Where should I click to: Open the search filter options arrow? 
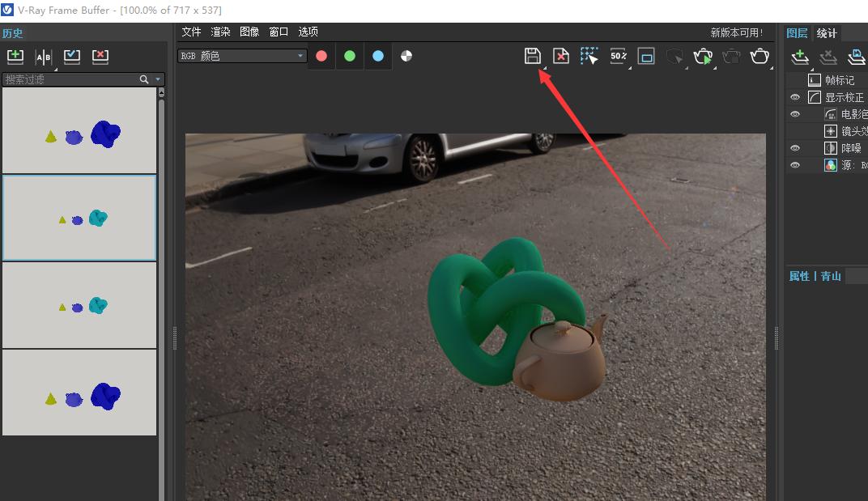[157, 79]
